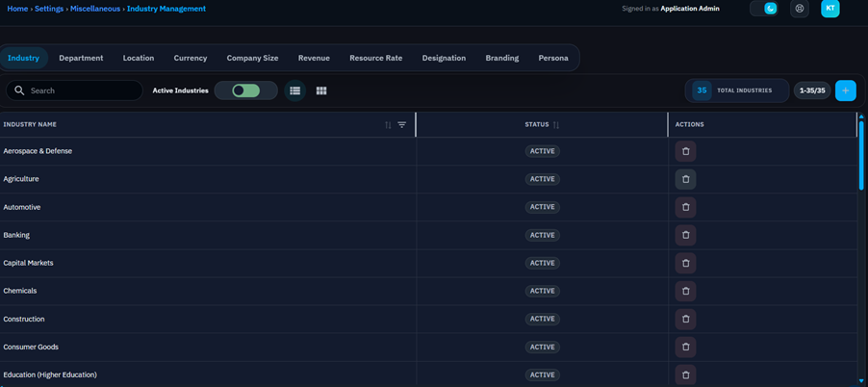
Task: Sort the Status column
Action: pos(556,125)
